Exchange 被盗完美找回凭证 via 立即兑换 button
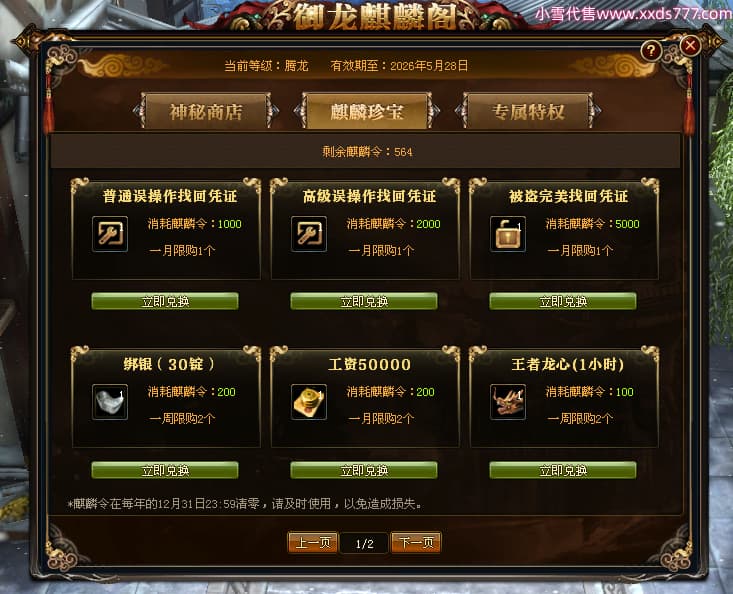Screen dimensions: 733x594 tap(563, 301)
